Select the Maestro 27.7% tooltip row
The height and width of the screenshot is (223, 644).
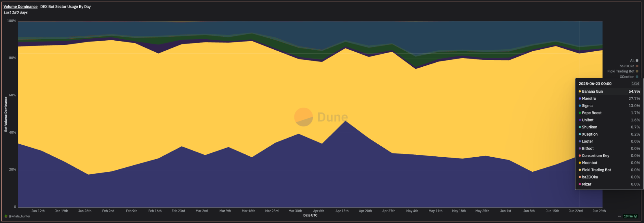609,99
